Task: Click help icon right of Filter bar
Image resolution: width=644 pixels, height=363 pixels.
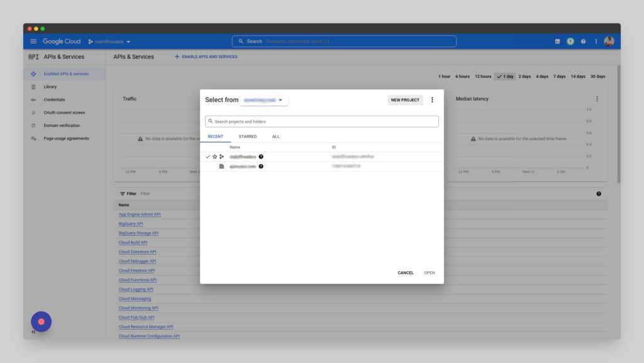Action: [599, 194]
